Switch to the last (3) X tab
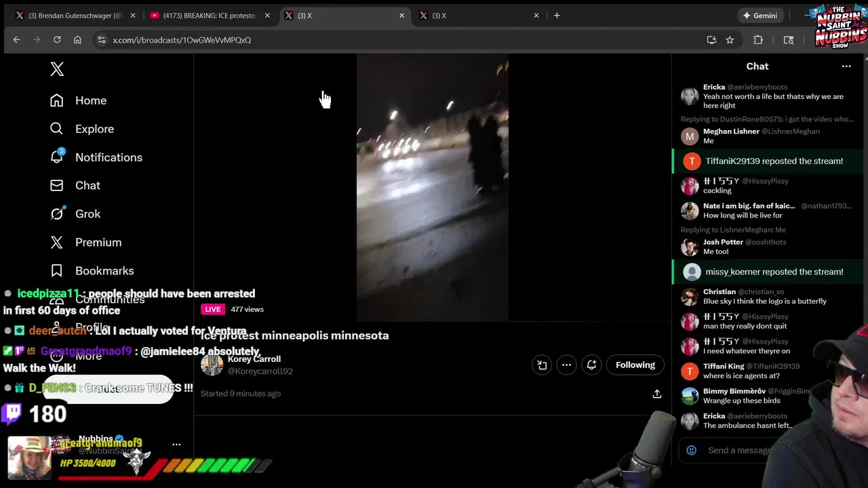 click(479, 16)
